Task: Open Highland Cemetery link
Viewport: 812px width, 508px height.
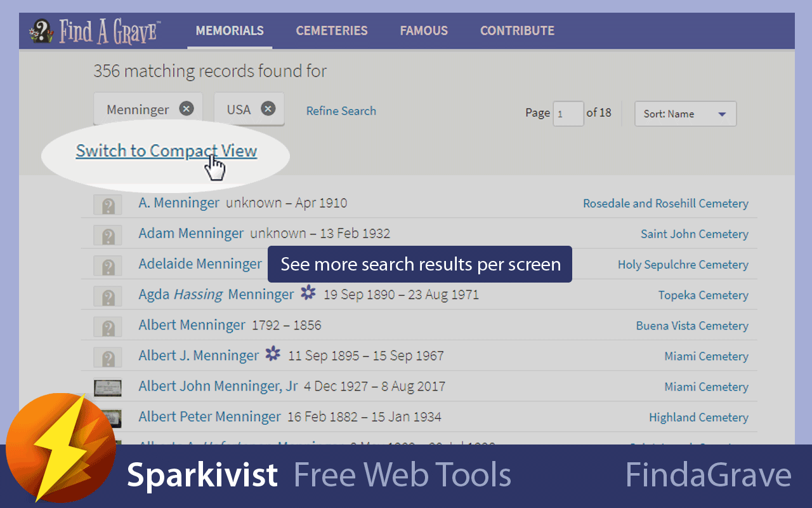Action: [698, 417]
